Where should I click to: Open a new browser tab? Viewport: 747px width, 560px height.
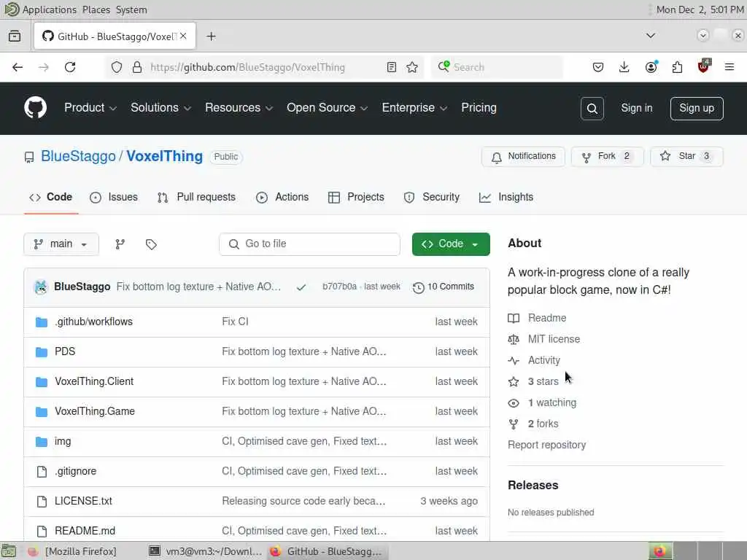[211, 36]
